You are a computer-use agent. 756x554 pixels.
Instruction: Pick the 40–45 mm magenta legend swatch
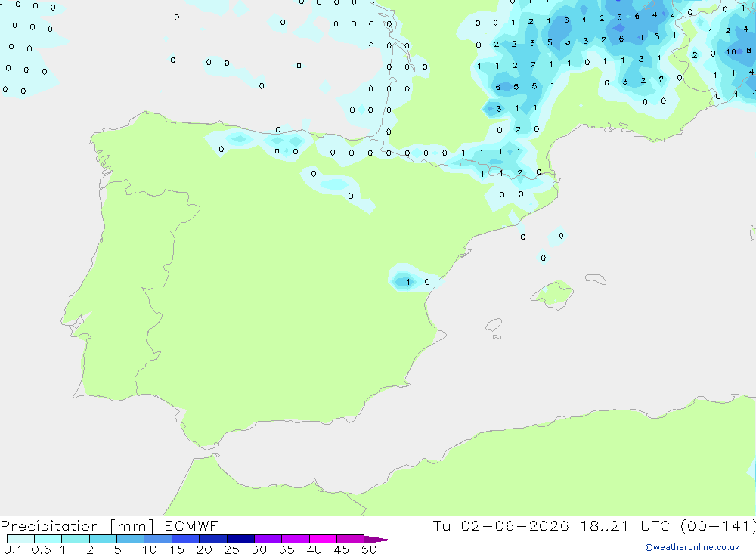[x=323, y=539]
